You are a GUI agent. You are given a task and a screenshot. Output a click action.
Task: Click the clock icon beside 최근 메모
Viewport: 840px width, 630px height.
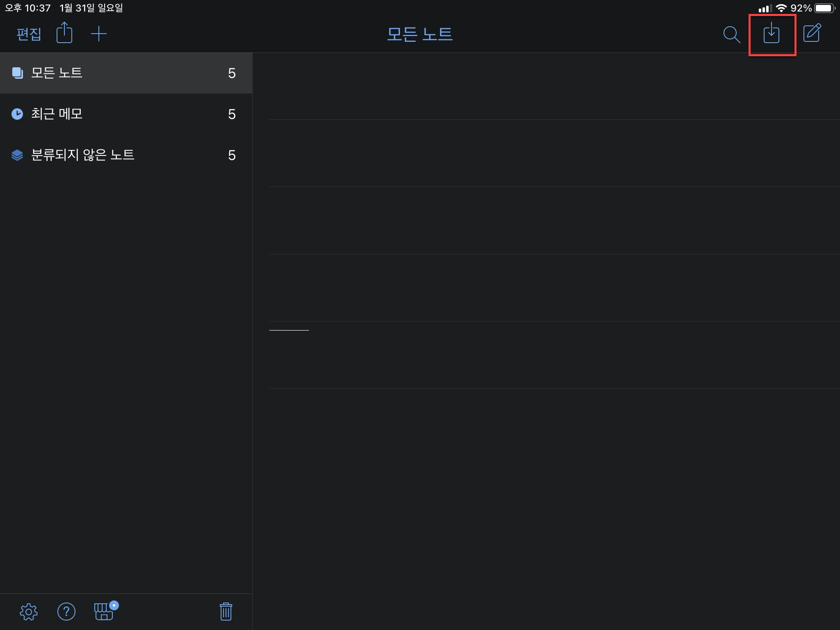17,114
